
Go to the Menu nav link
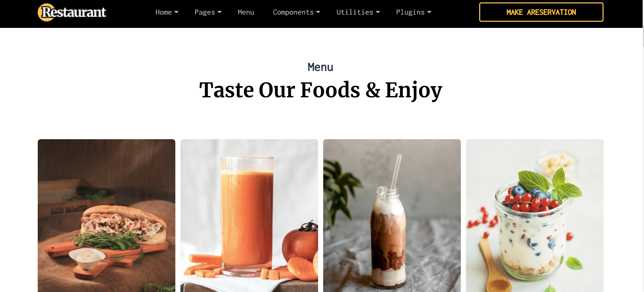point(246,12)
